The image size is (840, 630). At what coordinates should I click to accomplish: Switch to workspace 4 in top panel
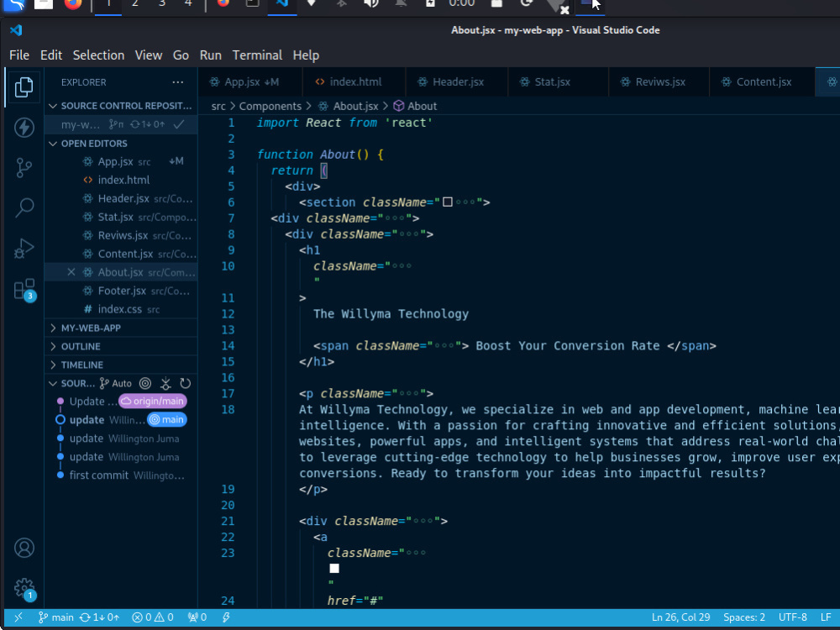point(188,3)
